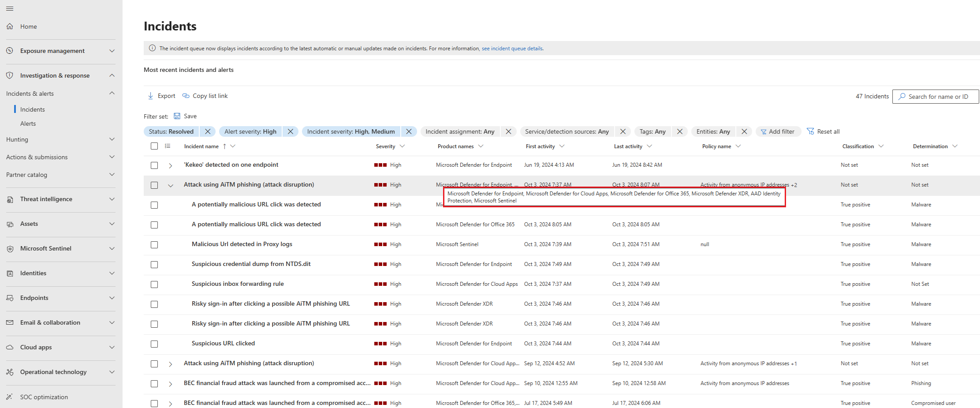Open the see incident queue details link

(512, 49)
